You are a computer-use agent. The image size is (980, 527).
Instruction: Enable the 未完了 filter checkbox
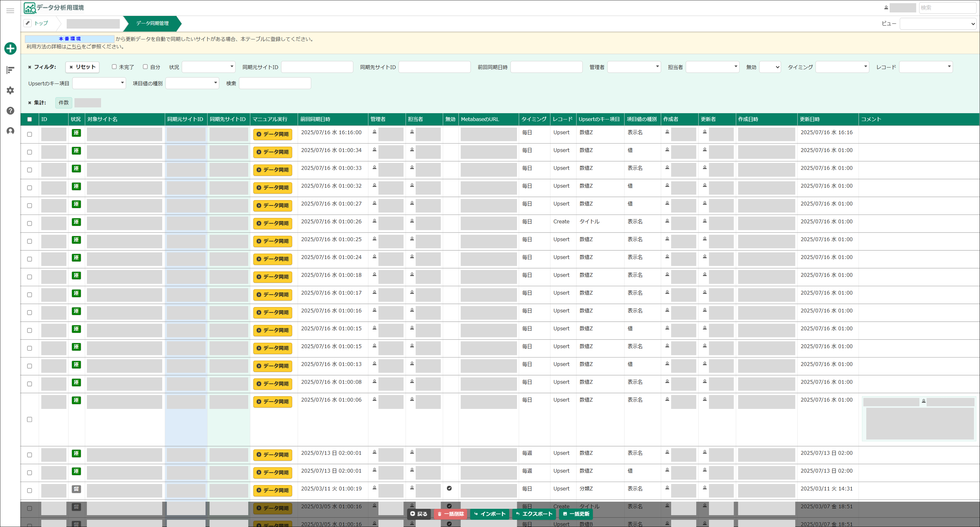114,67
